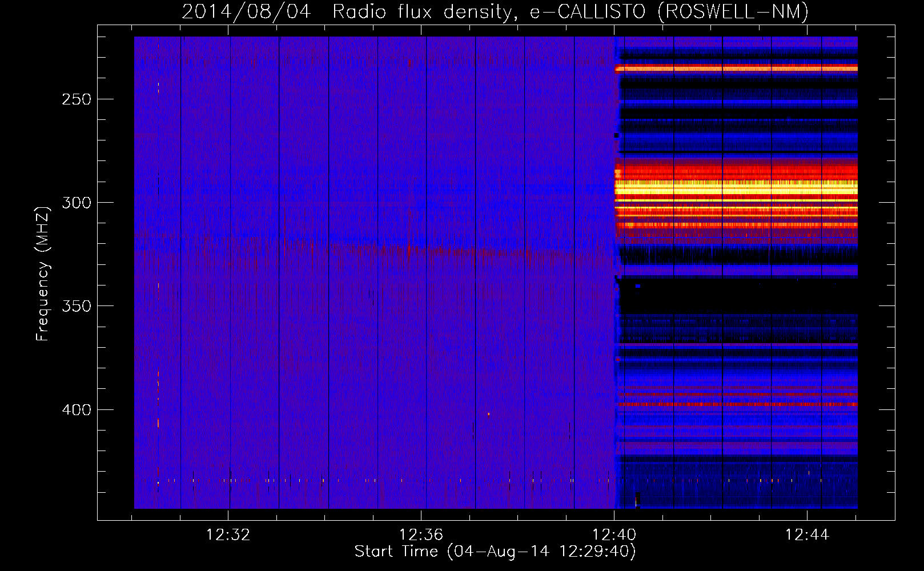Click the "Frequency (MHZ)" y-axis label

pyautogui.click(x=43, y=274)
